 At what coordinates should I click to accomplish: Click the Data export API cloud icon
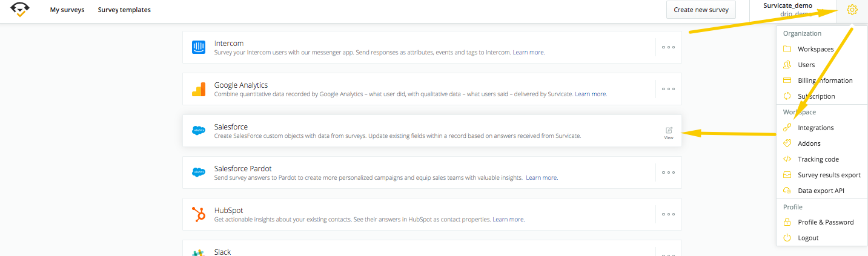(x=787, y=191)
